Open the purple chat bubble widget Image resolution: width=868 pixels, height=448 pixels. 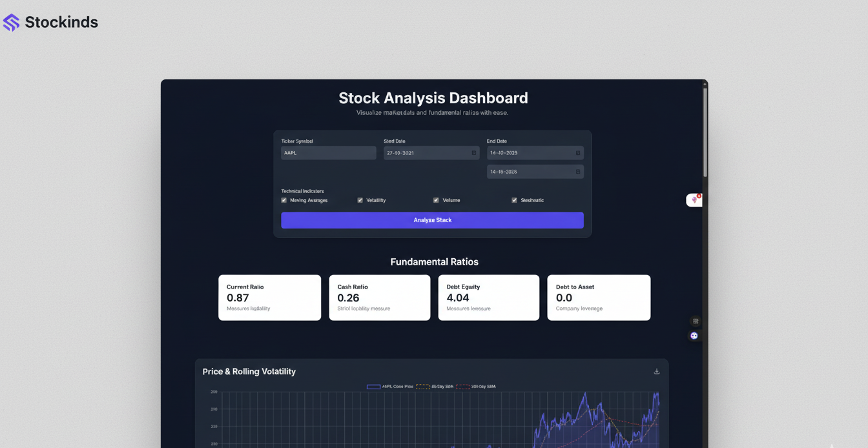694,336
